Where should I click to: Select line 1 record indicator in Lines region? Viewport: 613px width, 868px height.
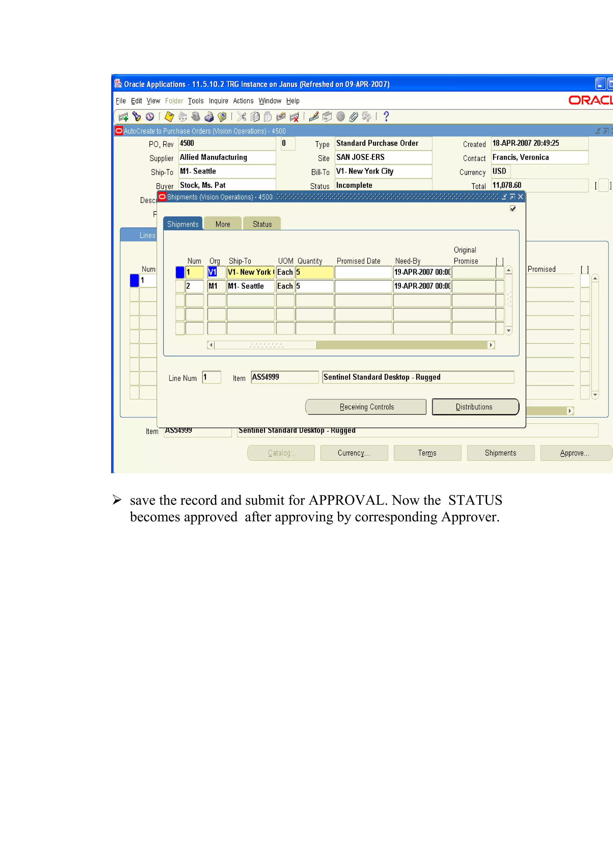(134, 281)
